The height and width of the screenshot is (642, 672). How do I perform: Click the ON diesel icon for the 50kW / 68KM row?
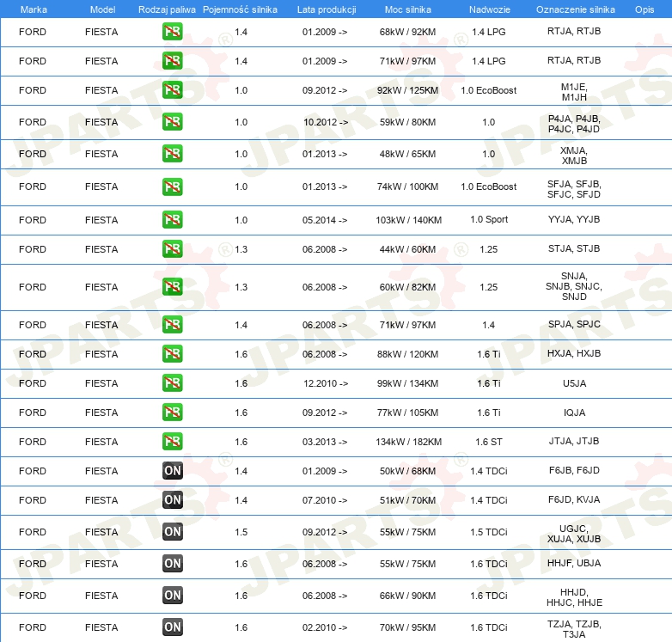[173, 471]
